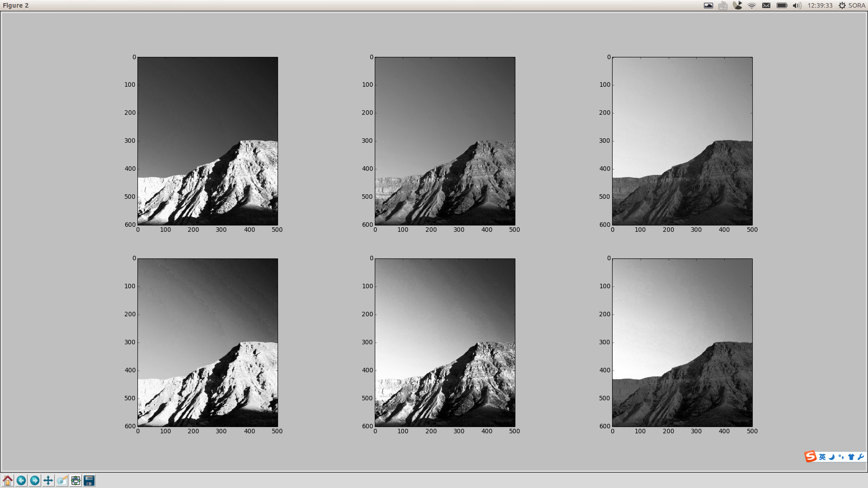This screenshot has width=868, height=488.
Task: Click the Home reset view icon
Action: [x=8, y=480]
